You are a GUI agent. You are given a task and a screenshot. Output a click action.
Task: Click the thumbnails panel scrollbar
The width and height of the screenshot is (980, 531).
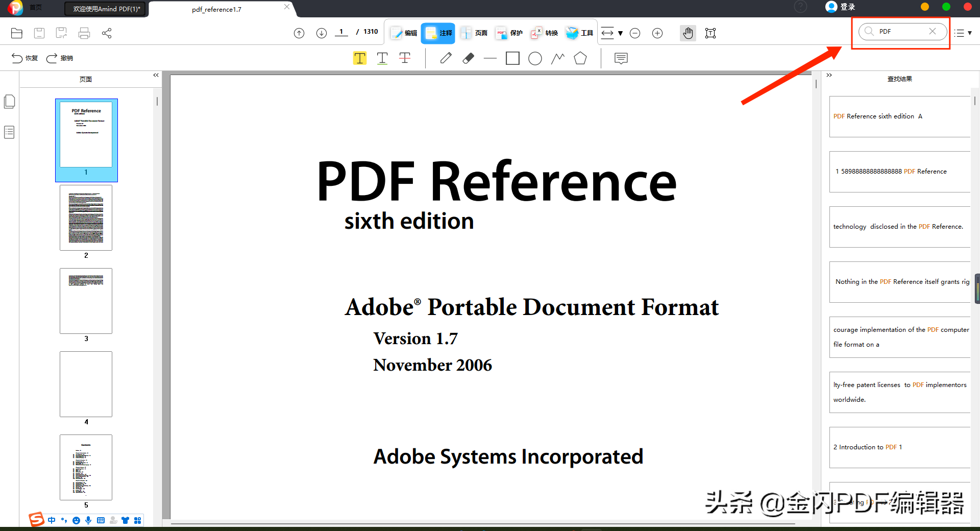click(x=157, y=102)
